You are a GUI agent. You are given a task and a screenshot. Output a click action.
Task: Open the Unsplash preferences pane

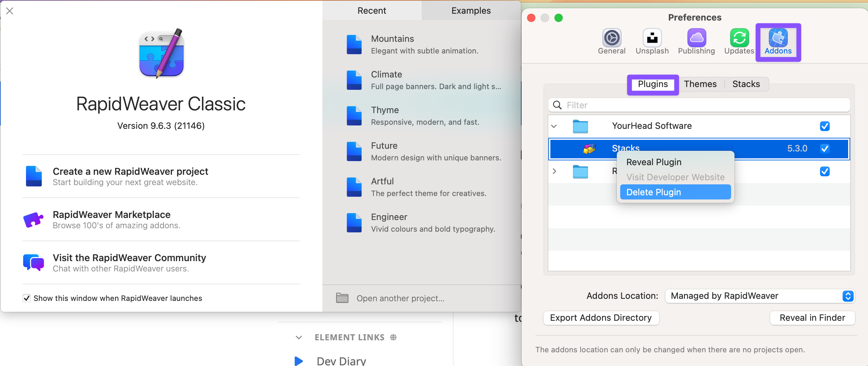tap(652, 42)
